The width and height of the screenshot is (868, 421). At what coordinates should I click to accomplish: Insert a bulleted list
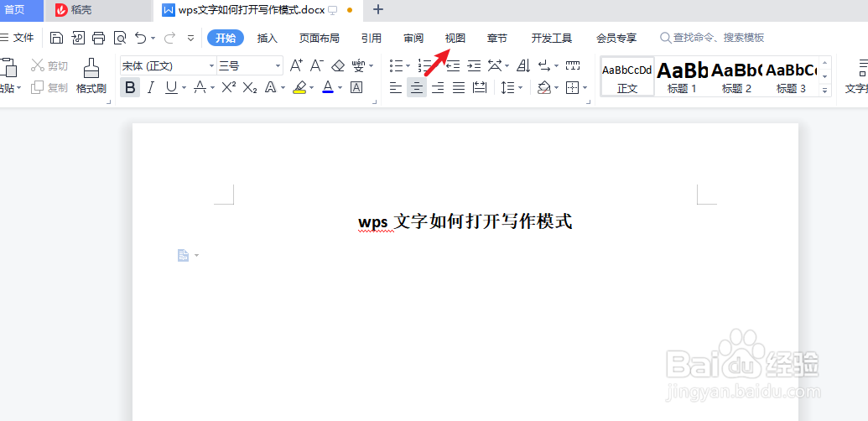pos(396,65)
